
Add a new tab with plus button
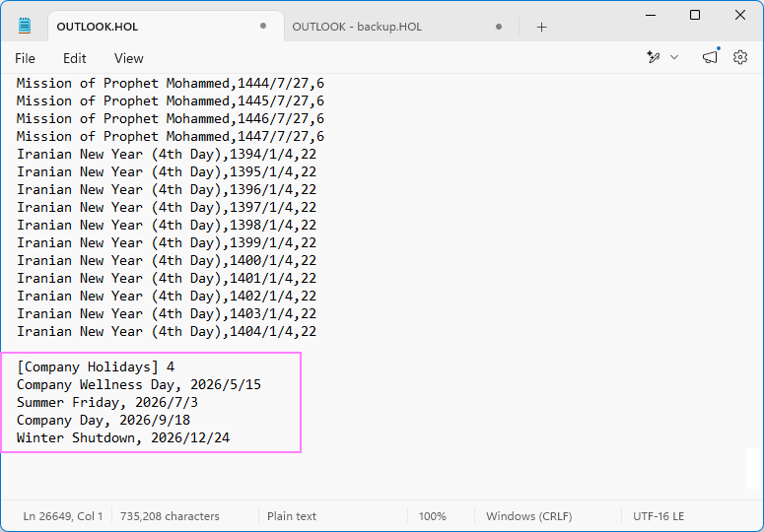541,28
